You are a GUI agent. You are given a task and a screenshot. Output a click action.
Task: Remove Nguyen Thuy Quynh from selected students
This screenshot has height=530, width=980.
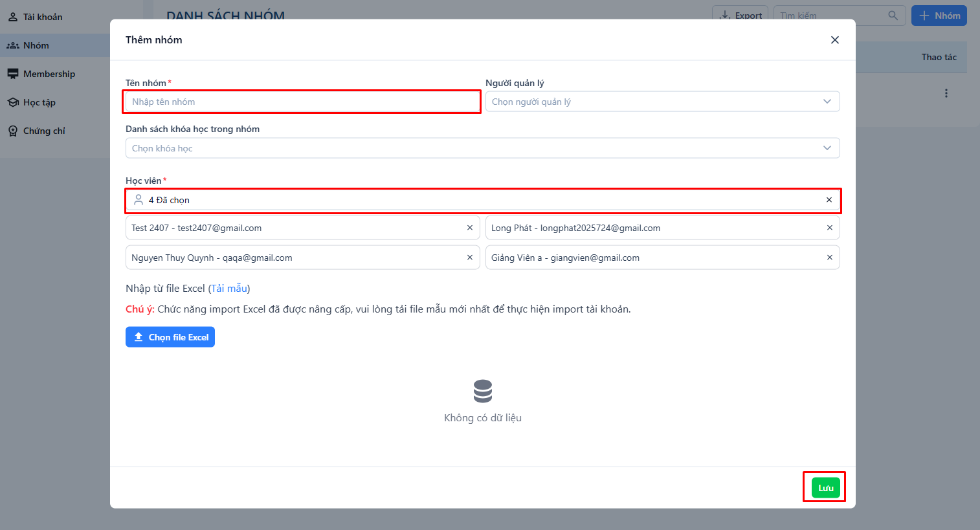[x=470, y=258]
